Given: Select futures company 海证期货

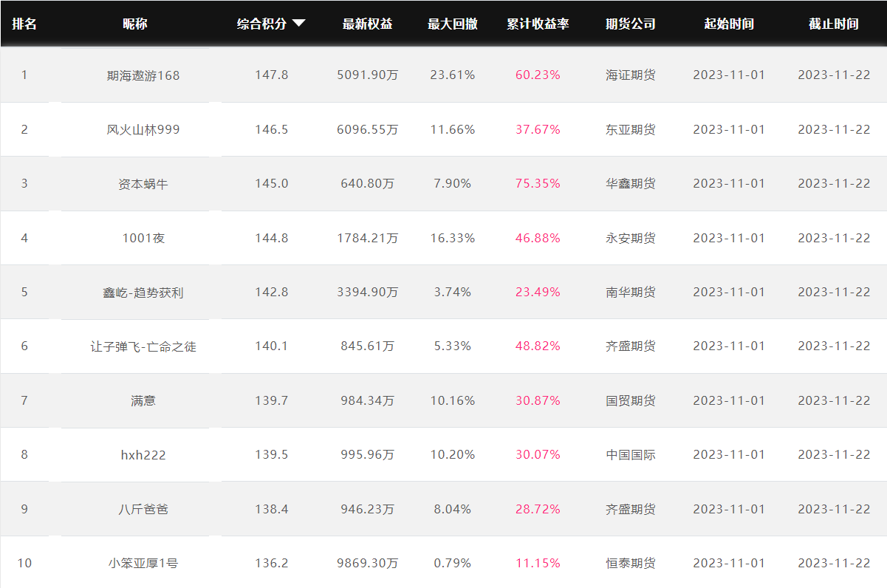Looking at the screenshot, I should (631, 75).
